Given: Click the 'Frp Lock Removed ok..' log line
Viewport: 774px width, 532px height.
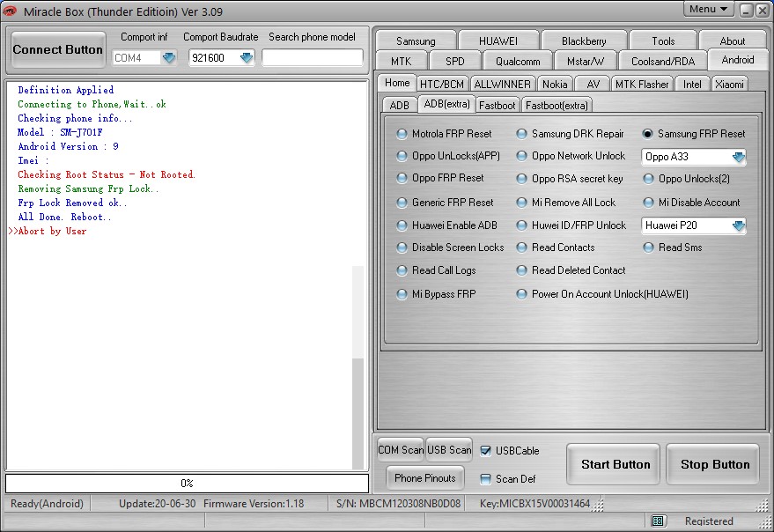Looking at the screenshot, I should 72,203.
